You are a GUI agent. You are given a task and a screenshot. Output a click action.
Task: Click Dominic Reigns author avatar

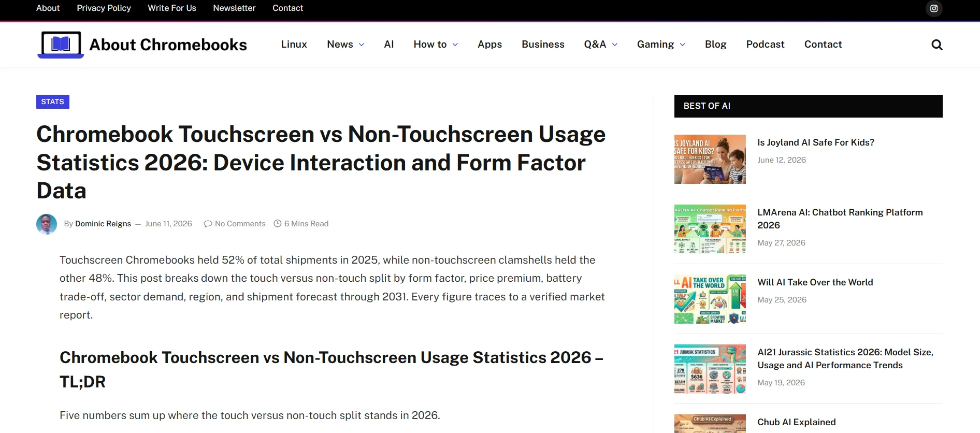point(47,224)
